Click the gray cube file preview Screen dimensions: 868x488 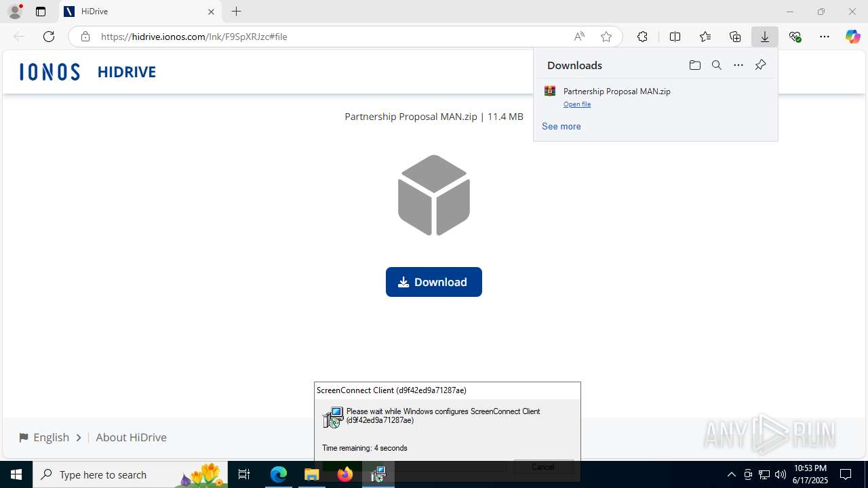[434, 195]
